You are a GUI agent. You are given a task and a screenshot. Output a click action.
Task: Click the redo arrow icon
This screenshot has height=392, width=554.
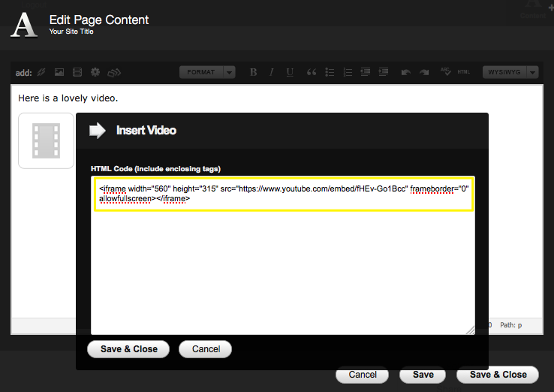(x=424, y=73)
